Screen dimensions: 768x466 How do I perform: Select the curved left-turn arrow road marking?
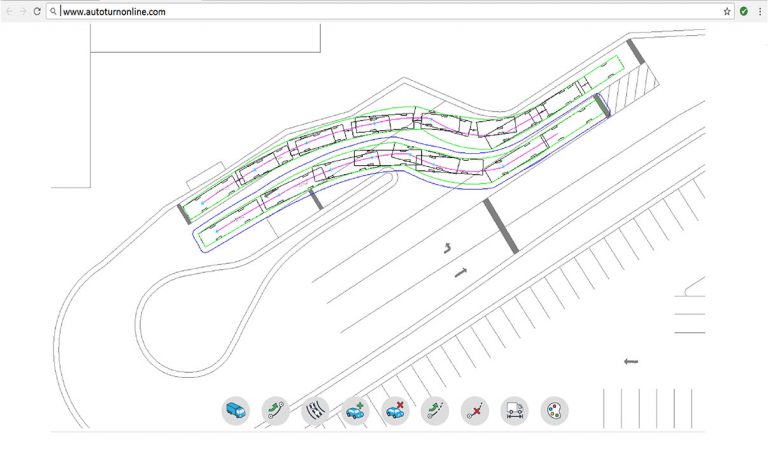[x=447, y=249]
